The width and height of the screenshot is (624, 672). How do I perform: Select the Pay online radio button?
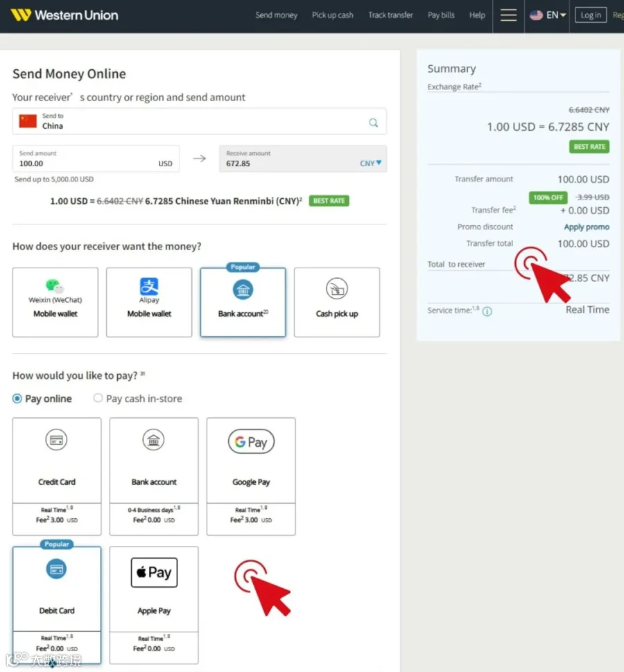(17, 398)
